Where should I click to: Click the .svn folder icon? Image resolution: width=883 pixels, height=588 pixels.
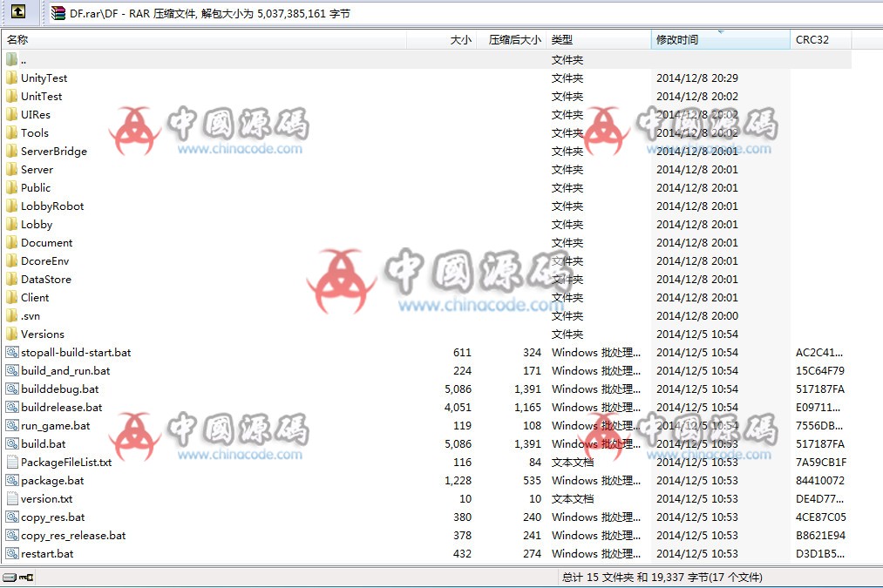[x=12, y=315]
